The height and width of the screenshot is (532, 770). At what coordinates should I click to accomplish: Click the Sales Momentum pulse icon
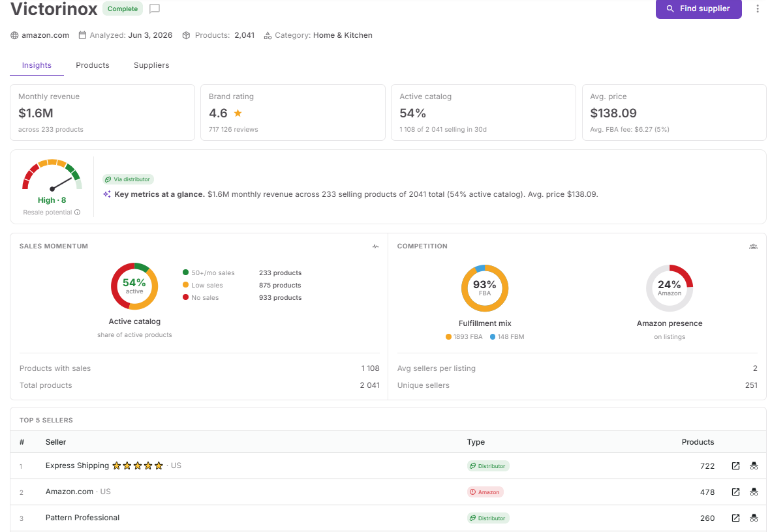click(376, 246)
